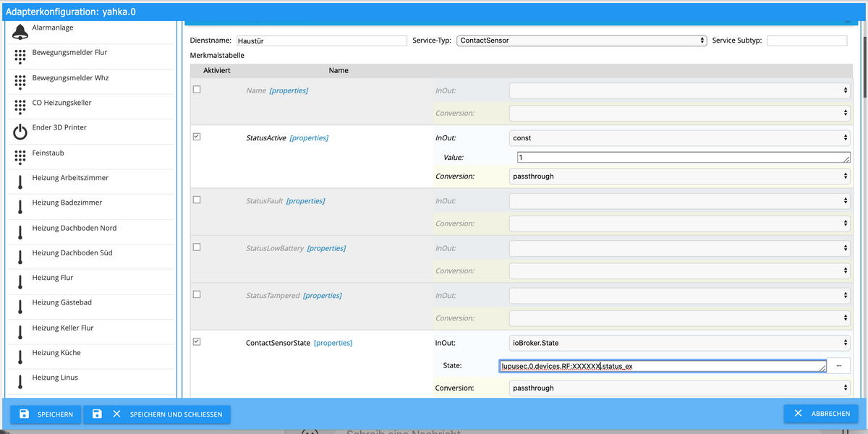Select Heizung Keller Flur device entry
The width and height of the screenshot is (868, 434).
[92, 332]
